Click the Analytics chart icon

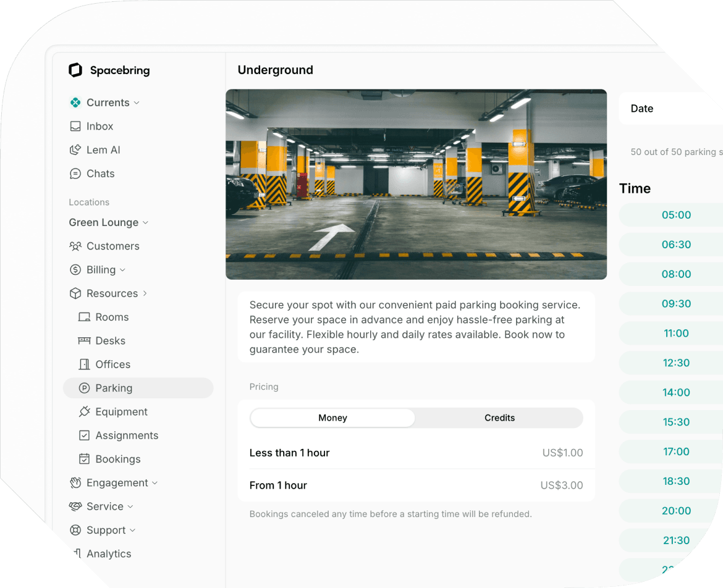pos(77,553)
